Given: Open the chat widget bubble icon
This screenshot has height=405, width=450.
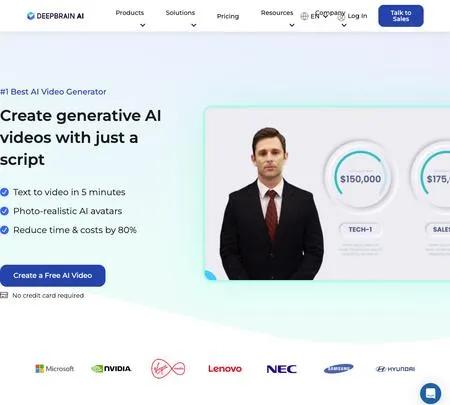Looking at the screenshot, I should click(x=430, y=393).
